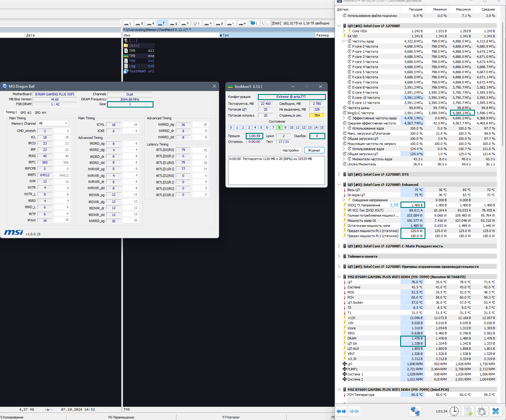Click the Настройки button in TestMem5

tap(291, 150)
